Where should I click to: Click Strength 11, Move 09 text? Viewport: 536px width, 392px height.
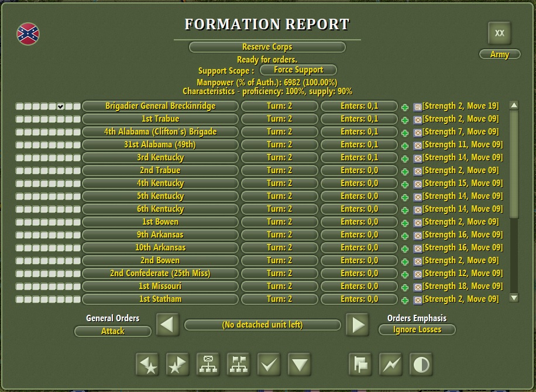463,145
